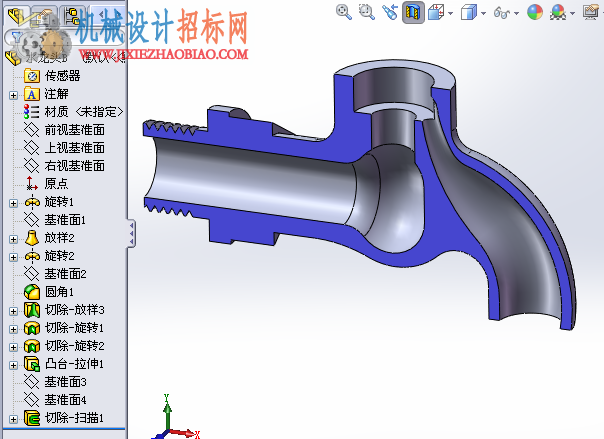Select the 上视基准面 plane

coord(64,148)
